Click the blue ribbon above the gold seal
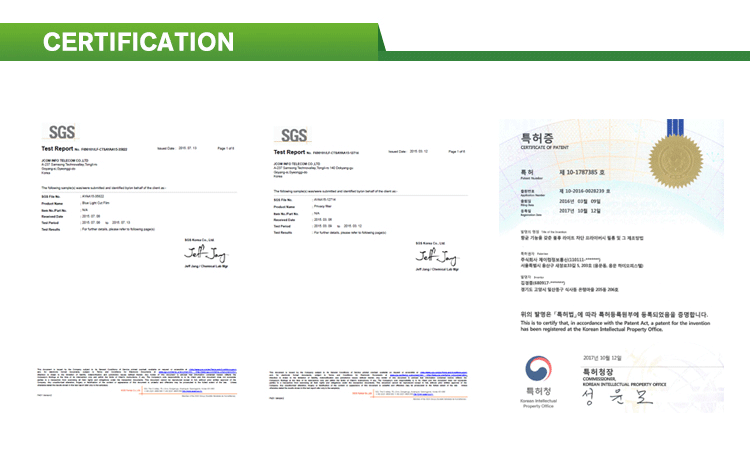 [x=675, y=127]
